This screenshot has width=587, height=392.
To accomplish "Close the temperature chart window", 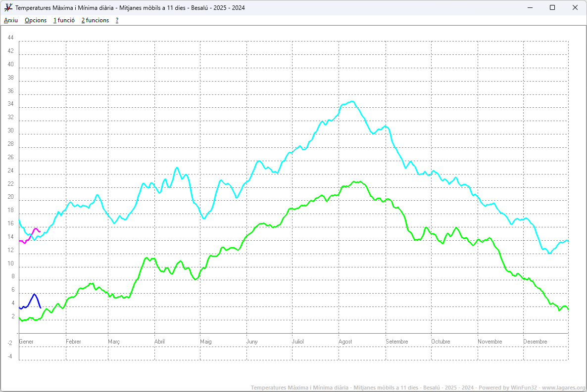I will (x=575, y=7).
